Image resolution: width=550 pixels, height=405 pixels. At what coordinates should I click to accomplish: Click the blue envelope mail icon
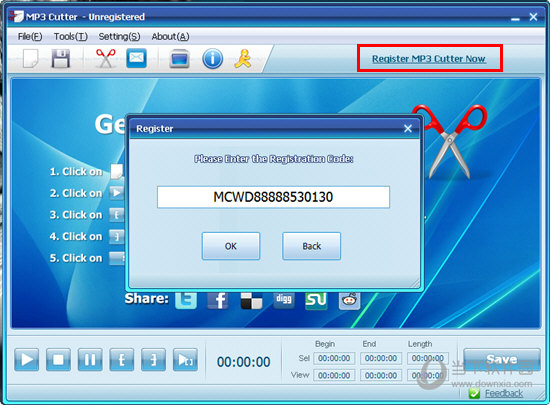coord(136,58)
